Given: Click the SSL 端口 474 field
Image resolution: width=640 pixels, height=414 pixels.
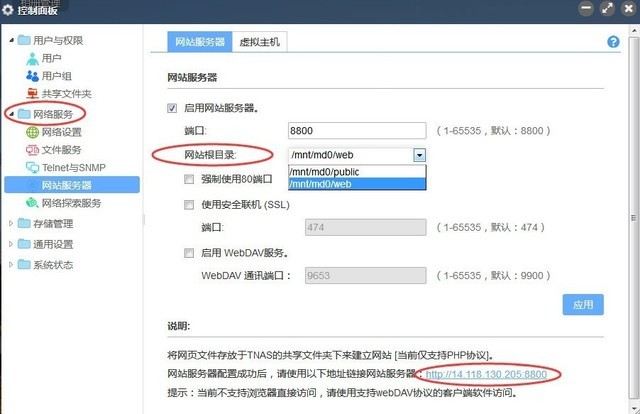Looking at the screenshot, I should (x=366, y=227).
